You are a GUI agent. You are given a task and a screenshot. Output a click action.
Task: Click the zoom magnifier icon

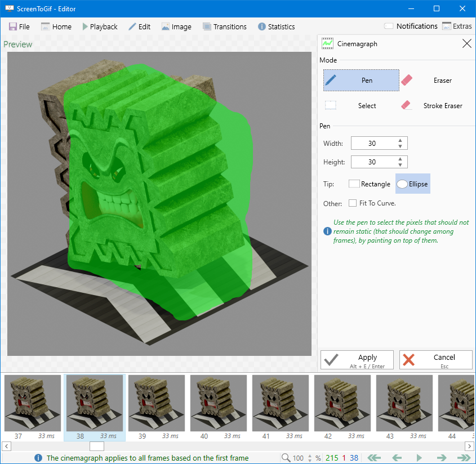pyautogui.click(x=286, y=458)
